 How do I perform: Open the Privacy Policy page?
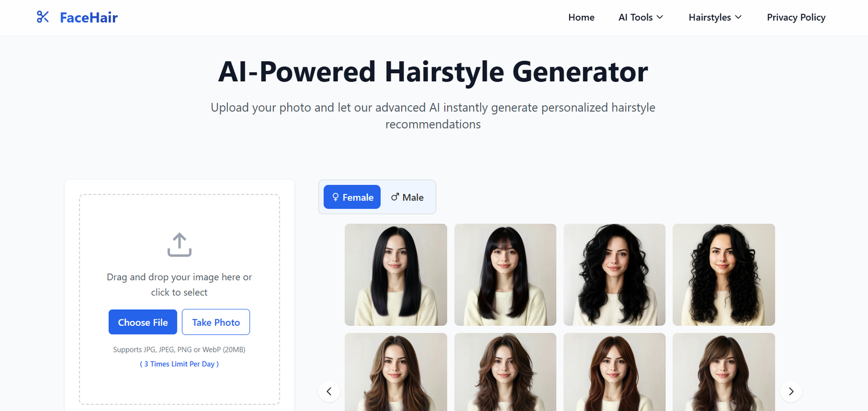(x=796, y=17)
